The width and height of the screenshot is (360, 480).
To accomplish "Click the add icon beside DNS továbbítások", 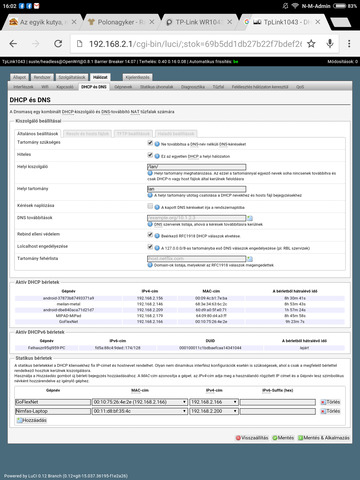I will [x=250, y=218].
